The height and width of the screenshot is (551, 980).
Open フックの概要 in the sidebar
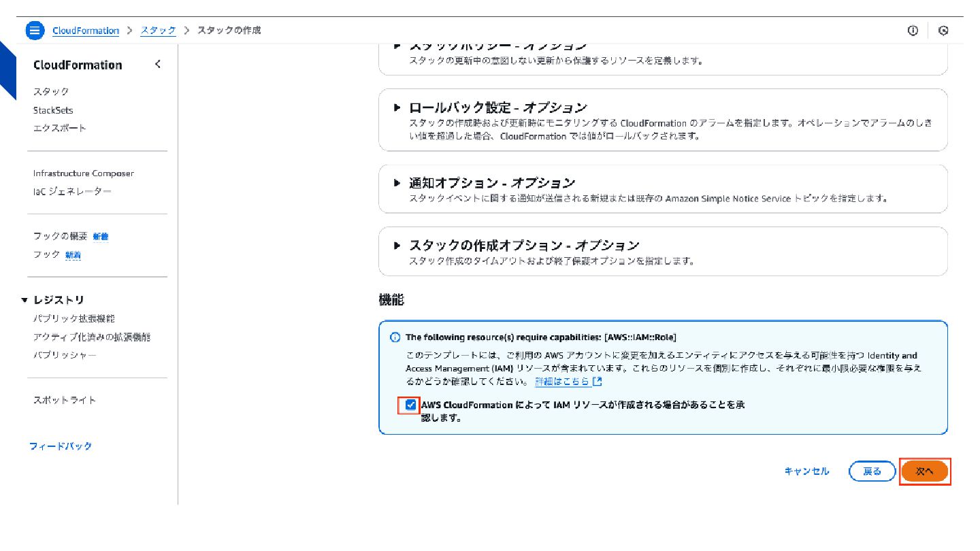click(x=61, y=237)
